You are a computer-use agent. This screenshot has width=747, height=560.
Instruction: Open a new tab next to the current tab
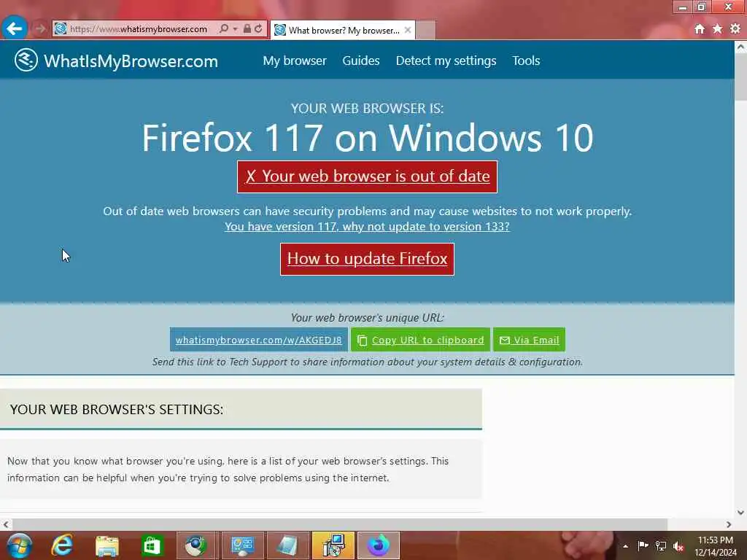point(425,30)
